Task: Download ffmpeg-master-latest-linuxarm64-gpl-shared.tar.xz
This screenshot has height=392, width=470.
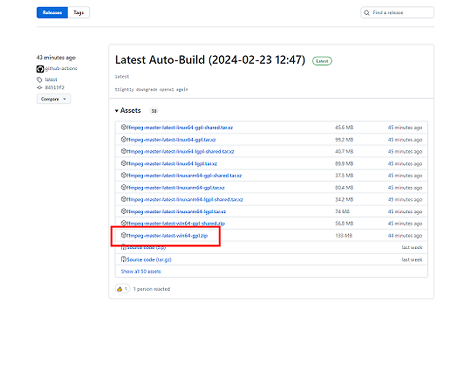Action: pyautogui.click(x=184, y=176)
